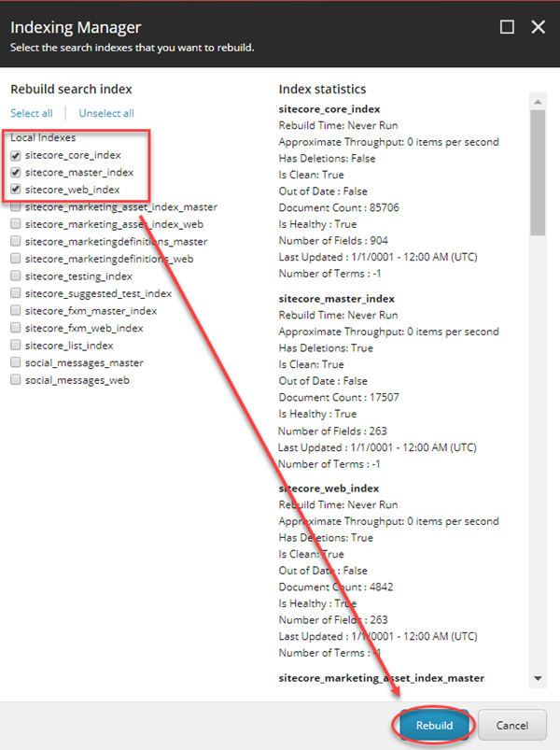560x750 pixels.
Task: Click the statistics scrollbar up arrow
Action: point(538,102)
